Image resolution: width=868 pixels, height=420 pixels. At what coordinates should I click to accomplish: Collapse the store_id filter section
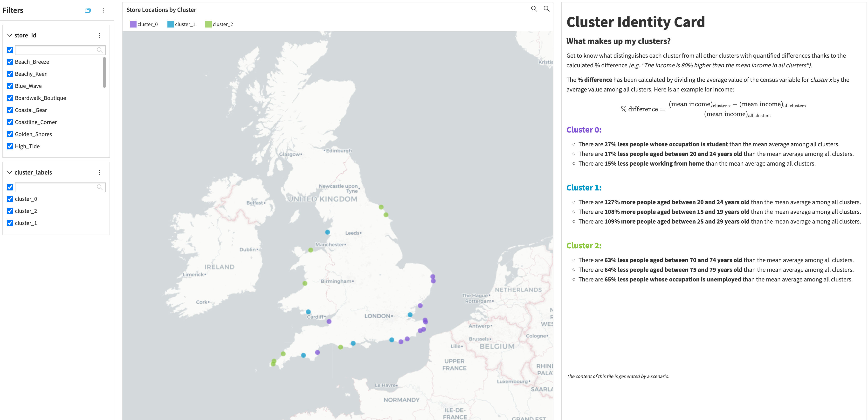(10, 35)
